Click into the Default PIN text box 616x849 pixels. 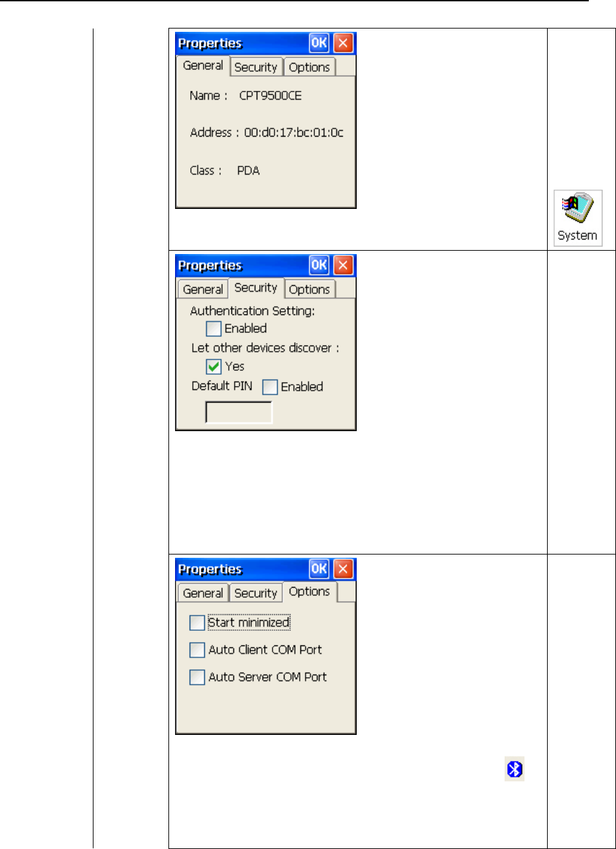(x=239, y=412)
